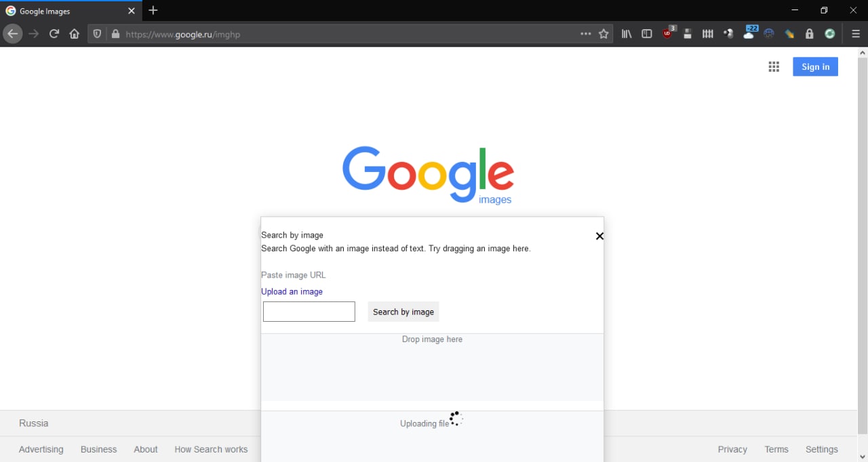Open page actions three-dot menu
The width and height of the screenshot is (868, 462).
pos(586,34)
